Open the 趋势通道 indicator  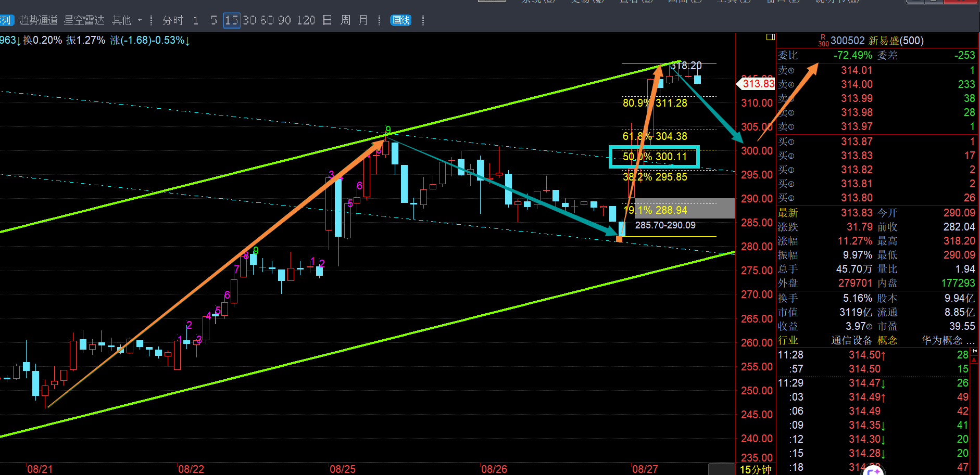tap(39, 20)
